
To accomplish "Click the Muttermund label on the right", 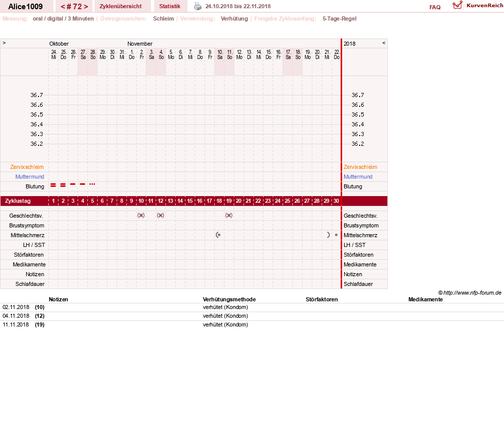I will click(x=358, y=177).
